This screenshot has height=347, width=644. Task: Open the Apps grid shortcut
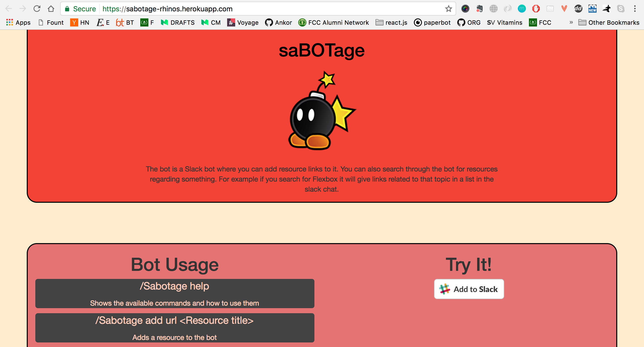(18, 22)
